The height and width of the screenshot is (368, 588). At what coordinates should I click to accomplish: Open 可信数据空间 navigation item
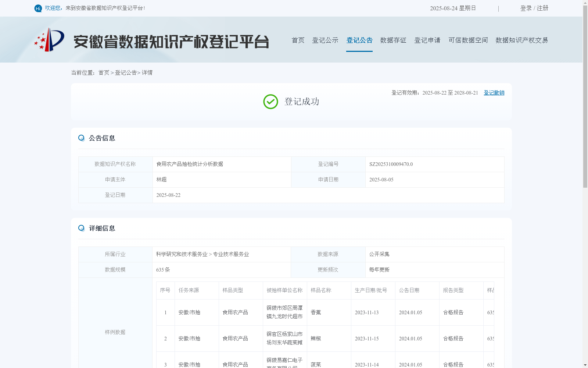coord(468,40)
